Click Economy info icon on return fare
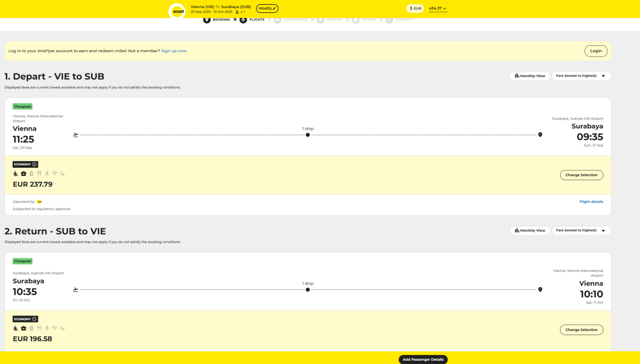This screenshot has height=364, width=640. [x=35, y=319]
